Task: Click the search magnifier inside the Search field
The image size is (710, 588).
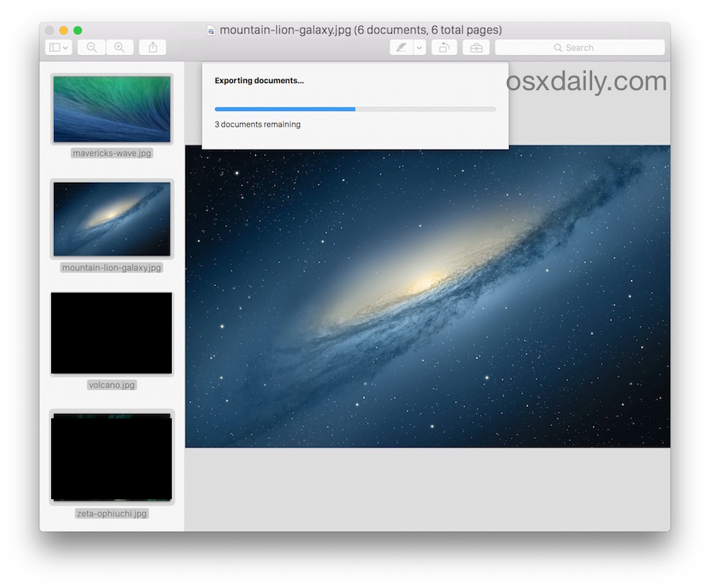Action: (558, 48)
